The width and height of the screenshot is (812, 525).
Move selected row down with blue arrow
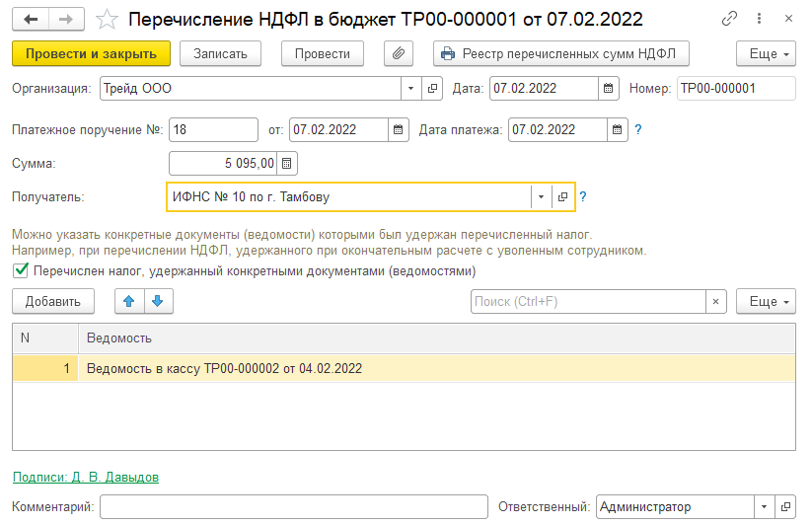(x=158, y=301)
